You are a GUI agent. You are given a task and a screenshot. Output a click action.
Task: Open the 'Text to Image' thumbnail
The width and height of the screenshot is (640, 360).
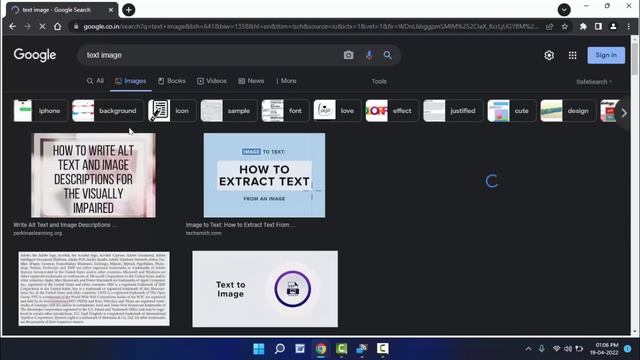coord(265,289)
